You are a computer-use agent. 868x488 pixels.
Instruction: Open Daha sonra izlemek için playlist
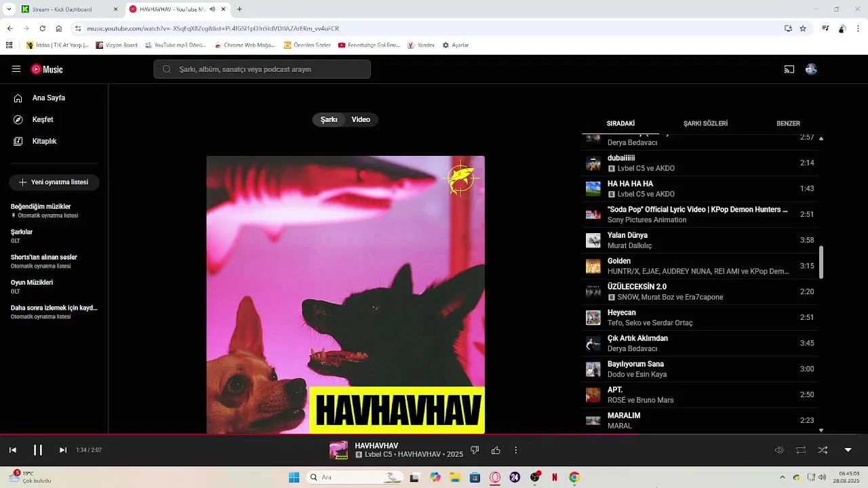pos(54,312)
